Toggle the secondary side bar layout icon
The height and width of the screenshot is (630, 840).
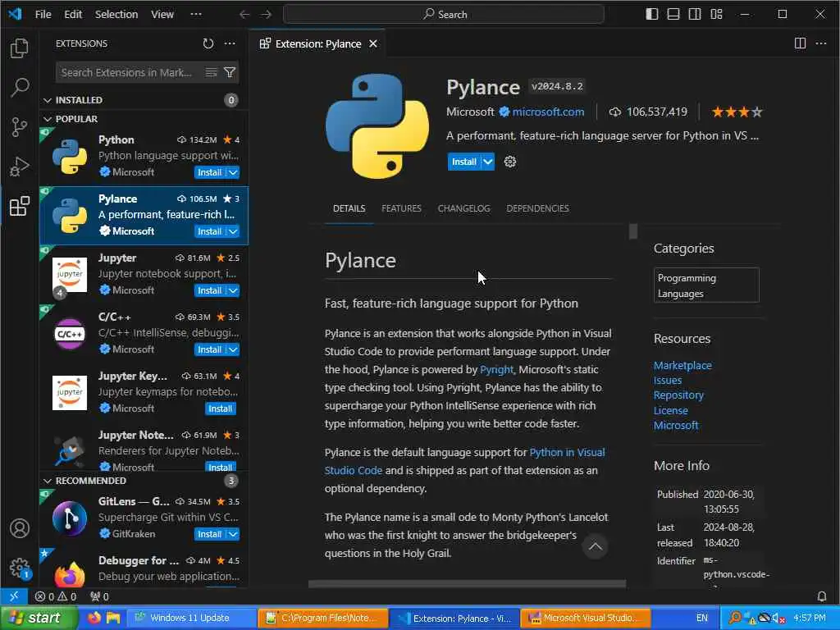(x=694, y=14)
